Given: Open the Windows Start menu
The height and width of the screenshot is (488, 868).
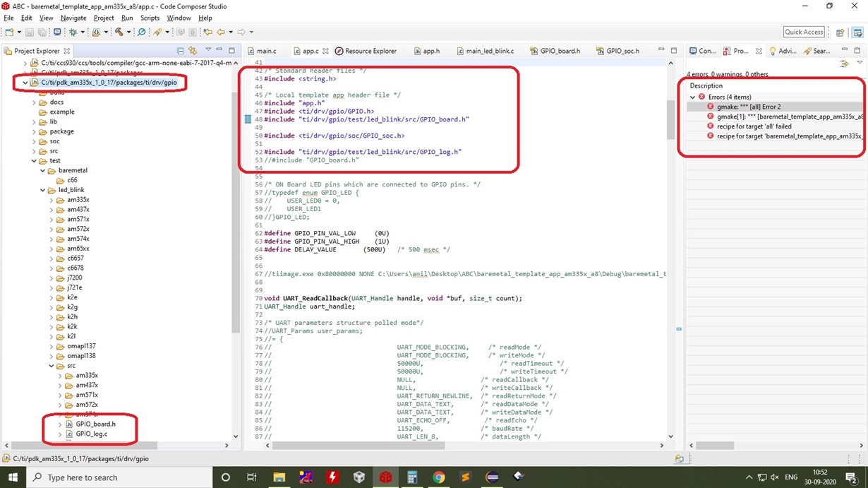Looking at the screenshot, I should (x=13, y=477).
